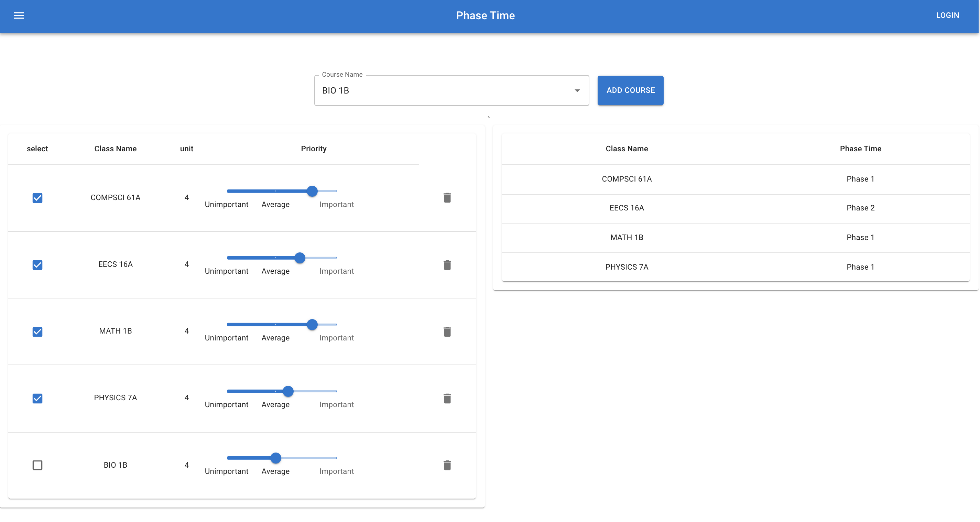Click ADD COURSE to add BIO 1B
Screen dimensions: 980x522
tap(630, 90)
